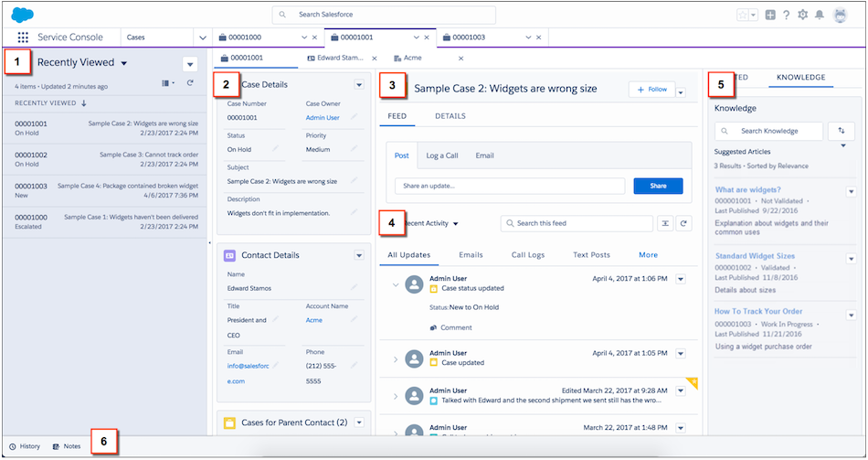This screenshot has width=868, height=460.
Task: Collapse the Case status updated feed item
Action: (x=396, y=284)
